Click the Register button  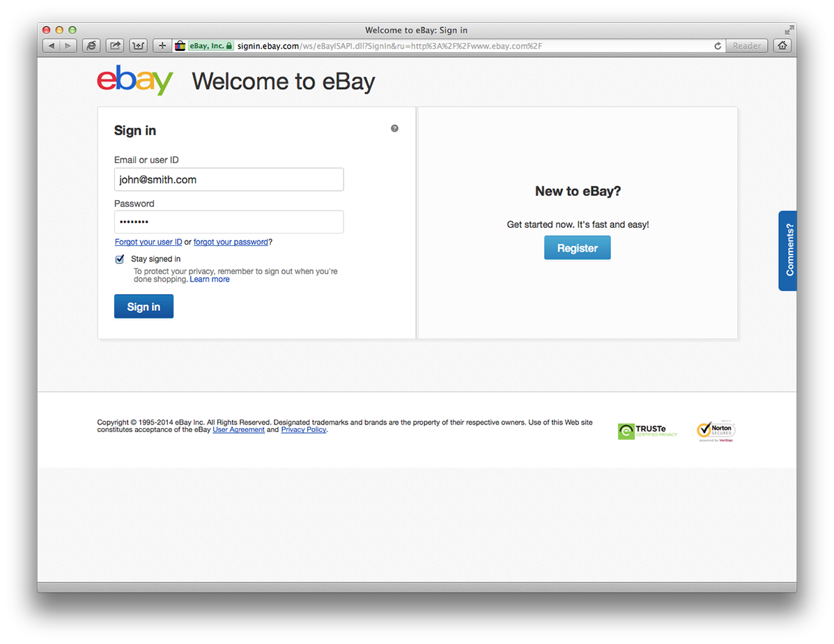577,248
